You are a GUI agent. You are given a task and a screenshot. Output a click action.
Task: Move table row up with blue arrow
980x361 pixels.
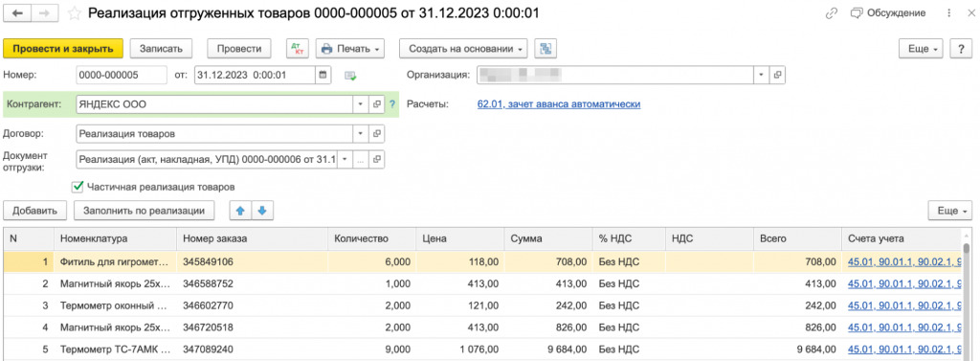tap(240, 211)
